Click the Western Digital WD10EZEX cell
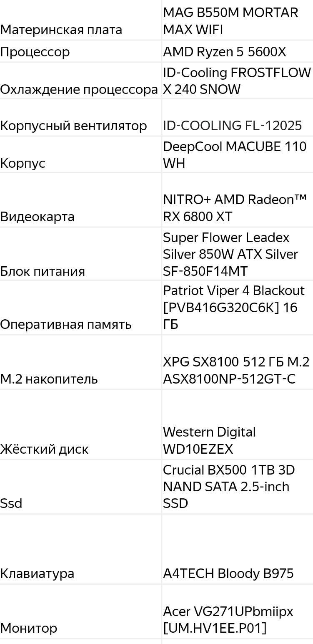The width and height of the screenshot is (313, 644). (209, 441)
